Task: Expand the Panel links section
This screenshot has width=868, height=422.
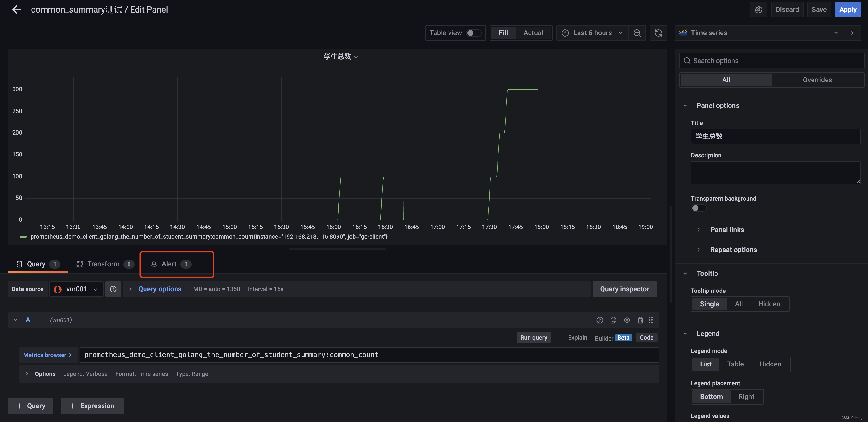Action: coord(727,230)
